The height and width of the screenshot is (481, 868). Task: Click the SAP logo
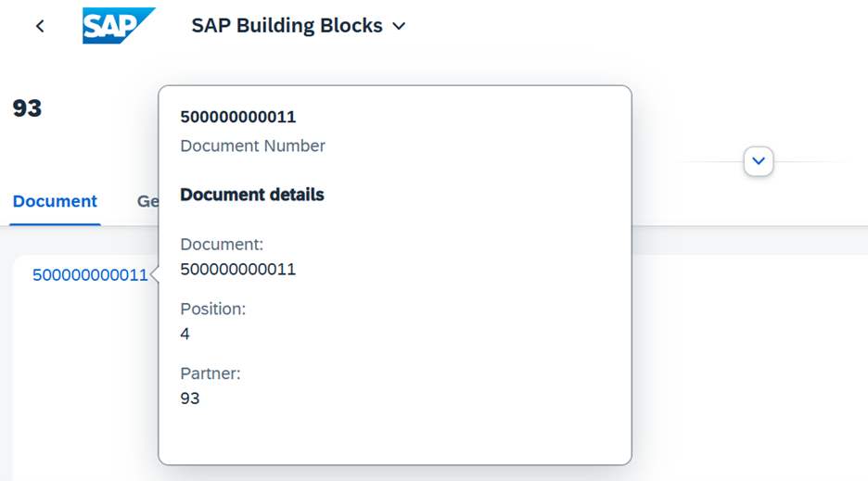point(119,25)
